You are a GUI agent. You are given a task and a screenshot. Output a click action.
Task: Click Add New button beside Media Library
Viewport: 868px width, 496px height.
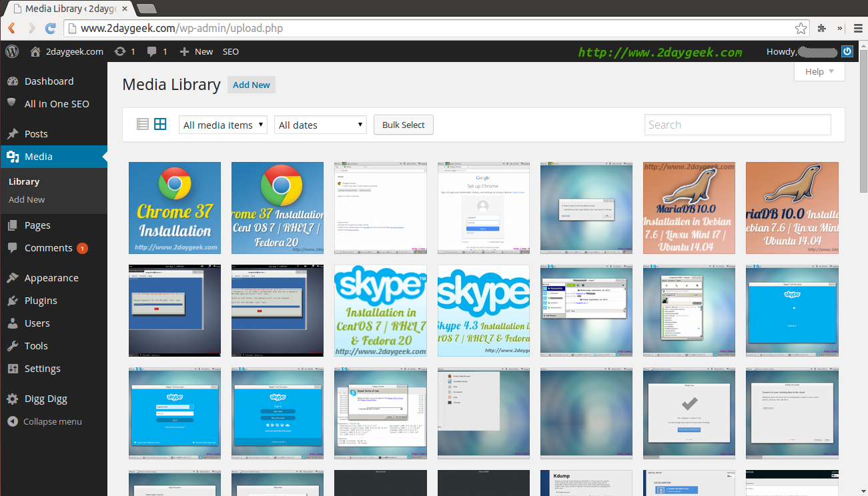tap(251, 85)
